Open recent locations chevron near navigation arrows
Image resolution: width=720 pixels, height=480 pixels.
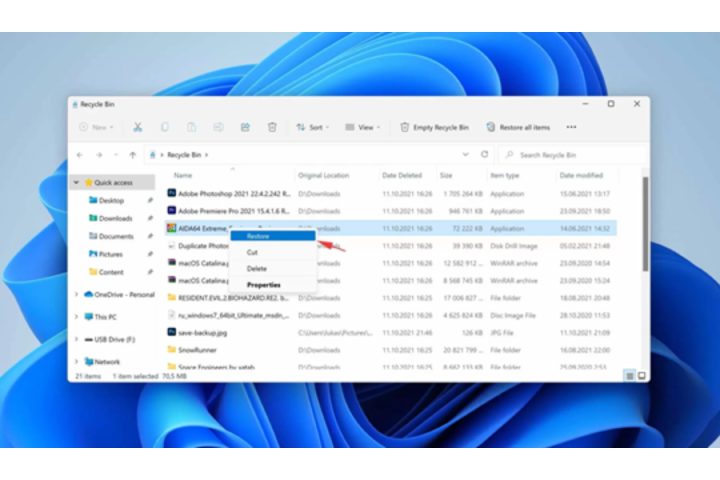point(116,155)
